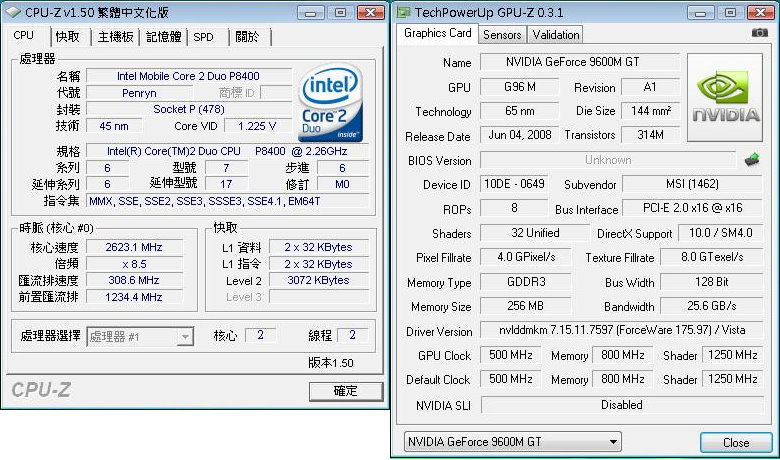Click the Release Date Jun 04, 2008 value
Screen dimensions: 780x460
(x=520, y=135)
